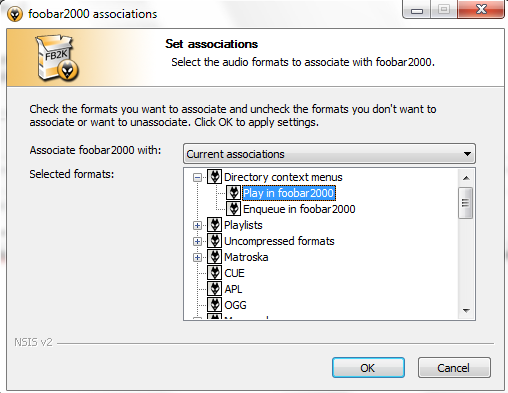Click the Cancel button
This screenshot has height=393, width=508.
coord(454,368)
